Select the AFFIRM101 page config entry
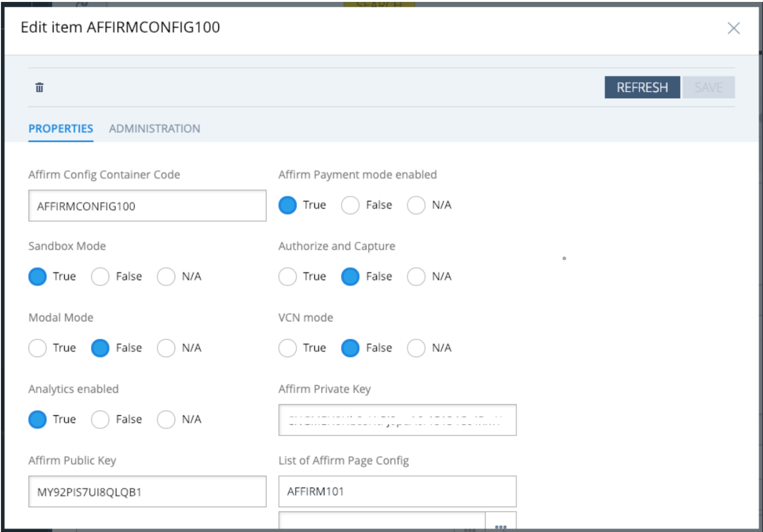This screenshot has height=532, width=763. coord(397,491)
